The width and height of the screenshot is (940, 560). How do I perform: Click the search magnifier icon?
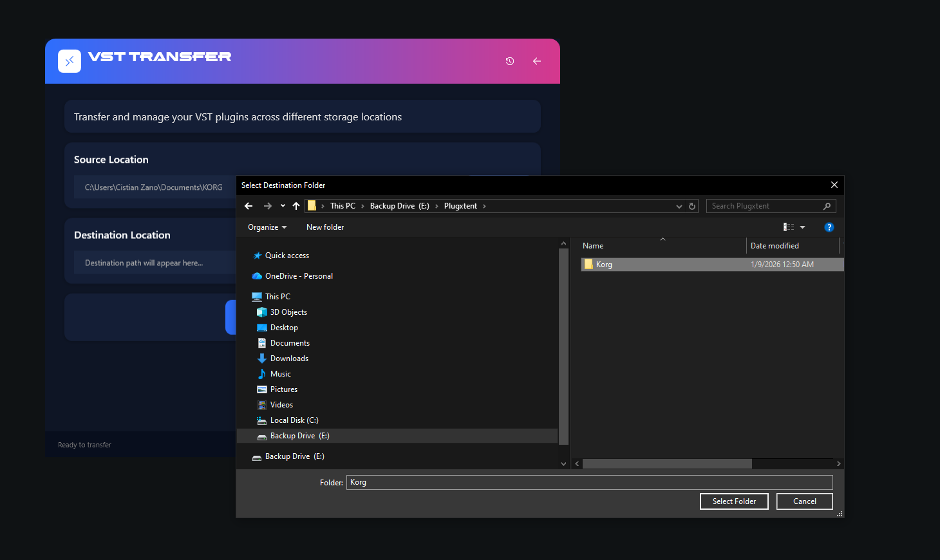point(827,206)
